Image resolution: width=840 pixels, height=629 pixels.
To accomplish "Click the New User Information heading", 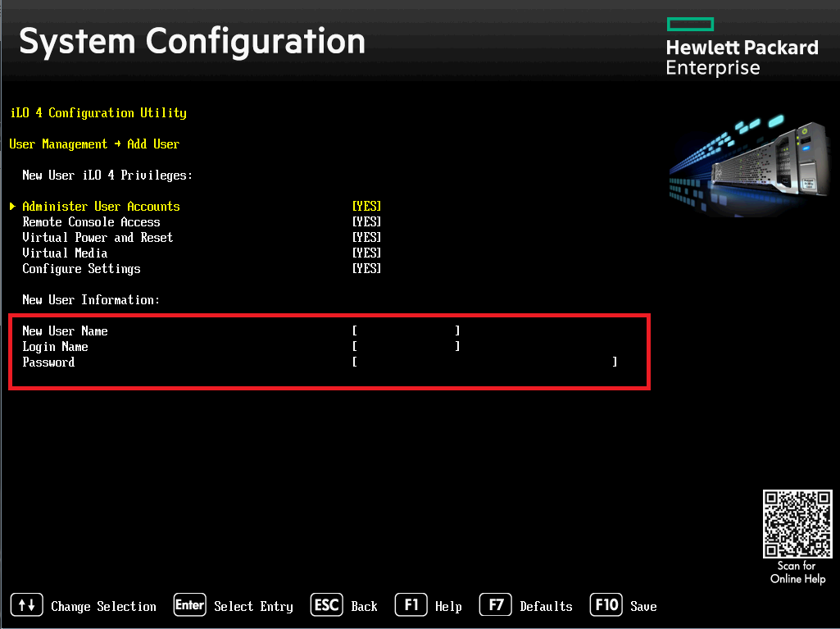I will point(91,300).
